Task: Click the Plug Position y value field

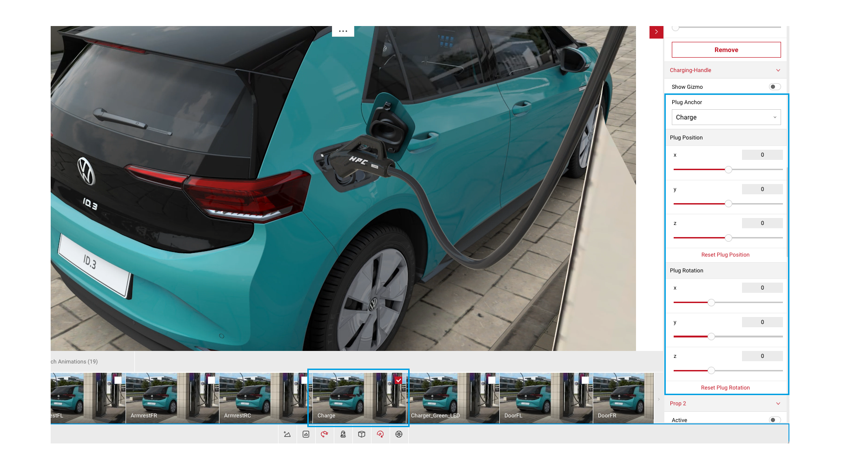Action: [762, 189]
